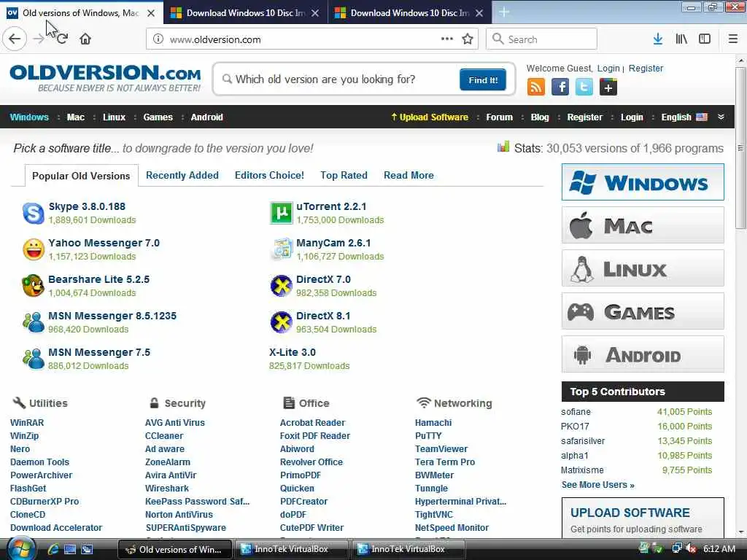Go back with the browser back arrow
Viewport: 747px width, 560px height.
coord(15,39)
